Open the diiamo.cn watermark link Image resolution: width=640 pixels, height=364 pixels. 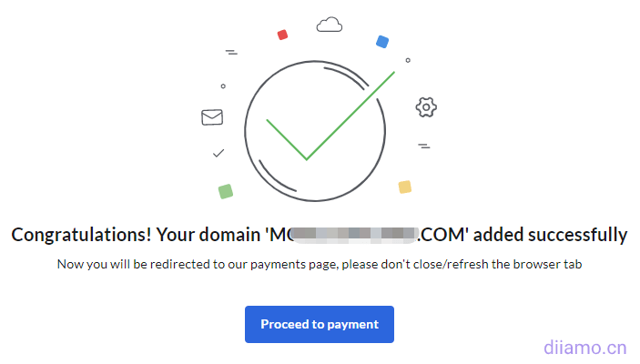[x=584, y=347]
